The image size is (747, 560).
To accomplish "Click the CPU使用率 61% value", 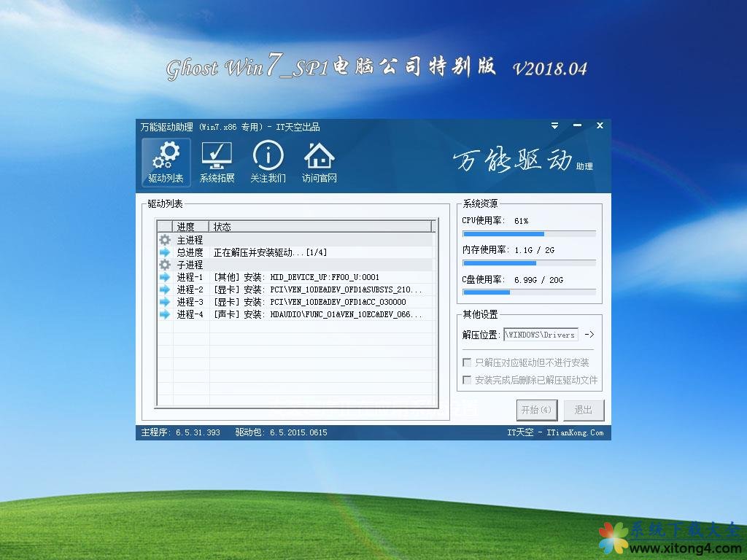I will click(521, 221).
